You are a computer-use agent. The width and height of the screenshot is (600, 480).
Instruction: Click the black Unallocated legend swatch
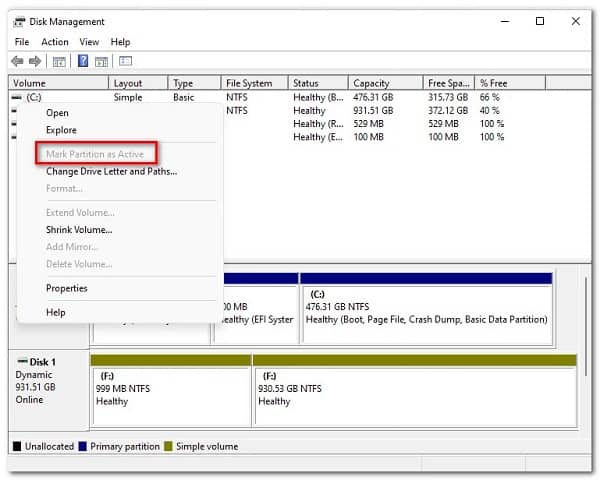pyautogui.click(x=17, y=446)
